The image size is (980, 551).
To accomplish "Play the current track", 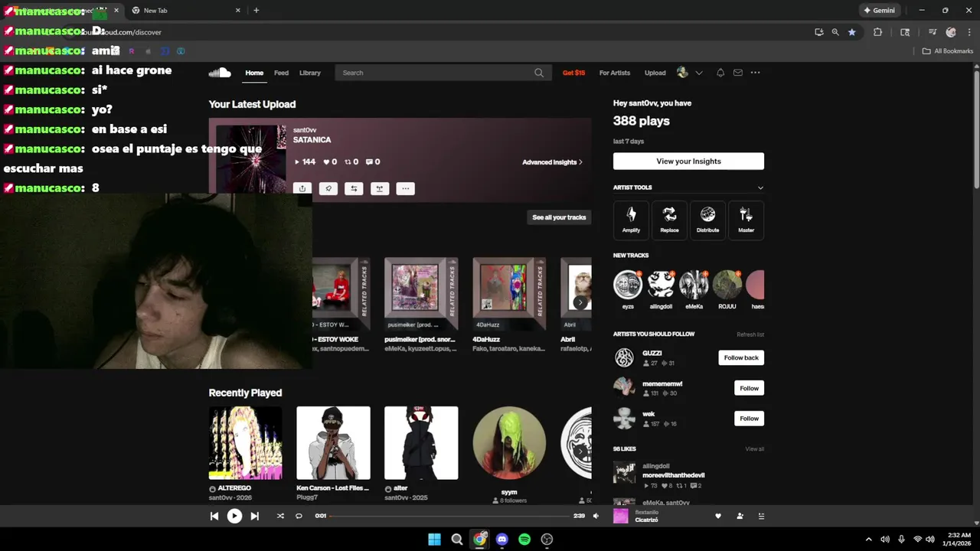I will pos(234,516).
